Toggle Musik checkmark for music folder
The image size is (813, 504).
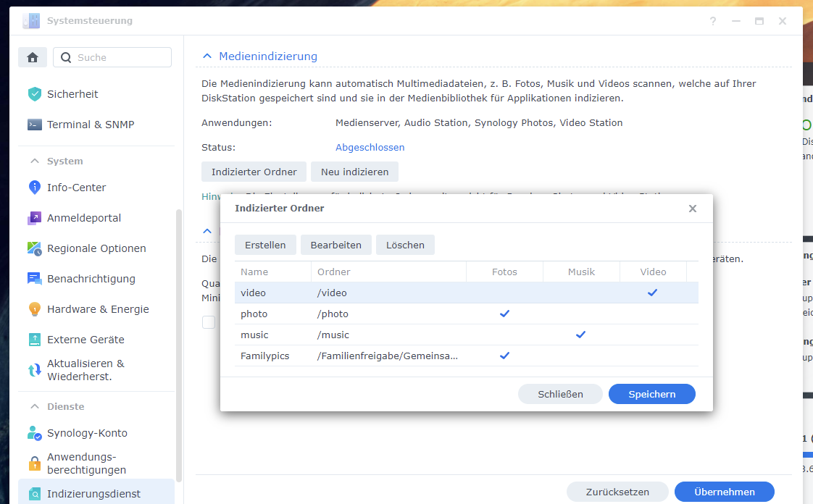point(580,335)
